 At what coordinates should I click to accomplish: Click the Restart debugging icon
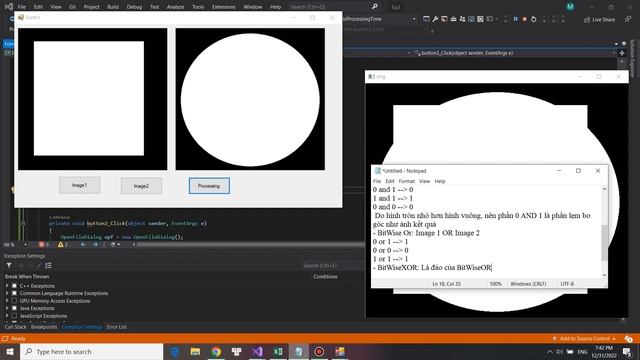pos(533,19)
